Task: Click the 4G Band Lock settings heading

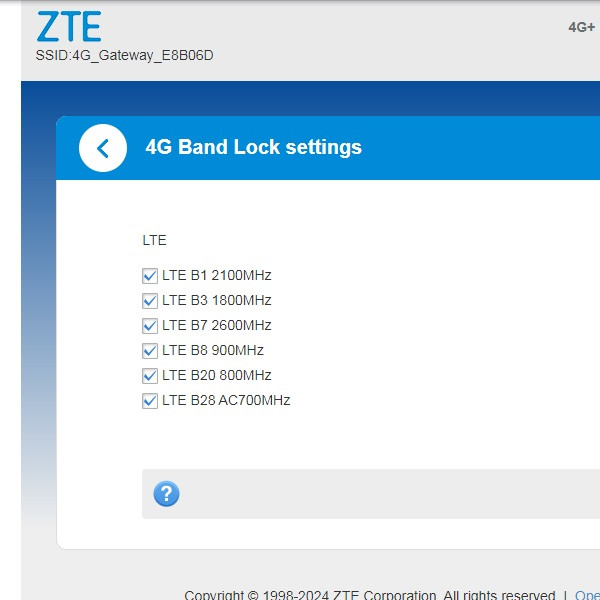Action: (254, 147)
